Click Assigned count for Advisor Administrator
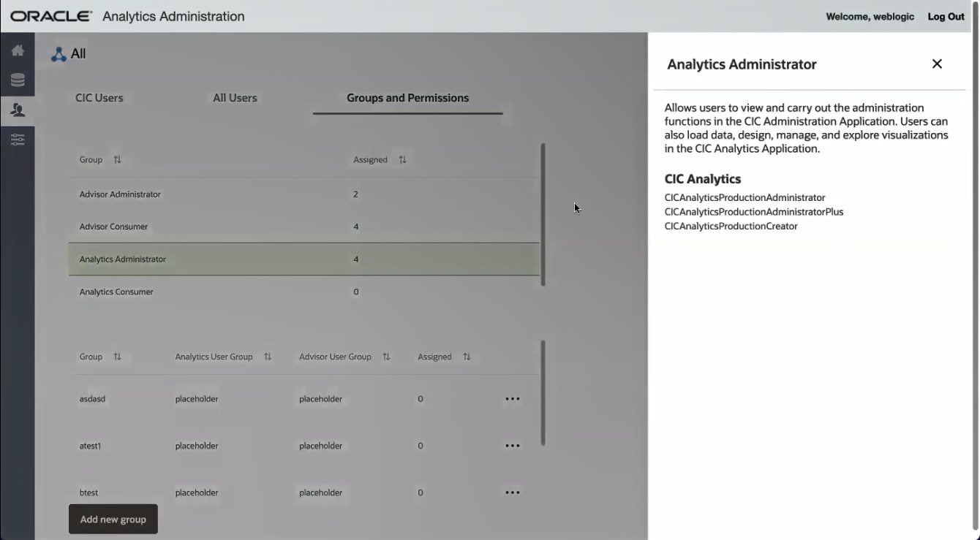This screenshot has width=980, height=540. [355, 194]
